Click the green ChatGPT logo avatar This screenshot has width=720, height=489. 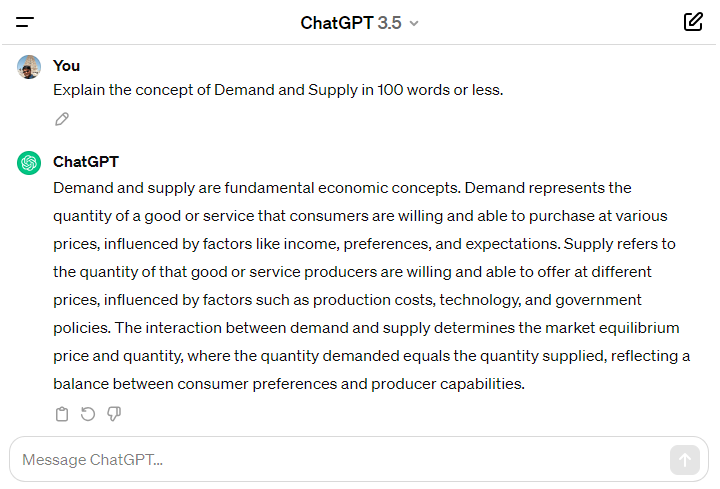pos(30,163)
